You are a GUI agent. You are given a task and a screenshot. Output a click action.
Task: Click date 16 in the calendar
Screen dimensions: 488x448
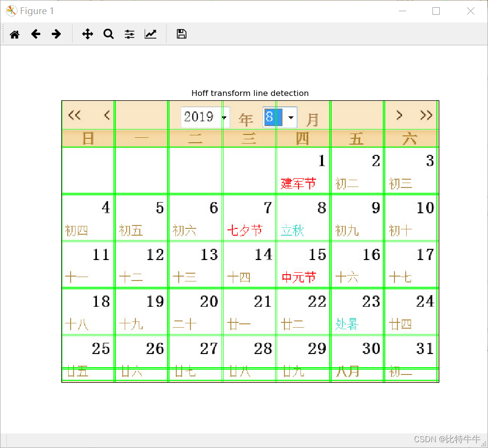(372, 255)
